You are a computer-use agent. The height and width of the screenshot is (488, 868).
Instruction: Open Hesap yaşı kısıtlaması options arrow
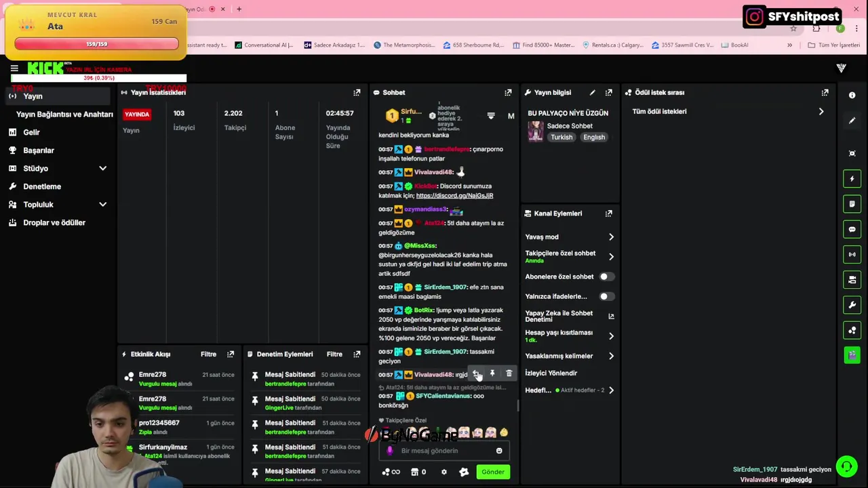(x=611, y=336)
